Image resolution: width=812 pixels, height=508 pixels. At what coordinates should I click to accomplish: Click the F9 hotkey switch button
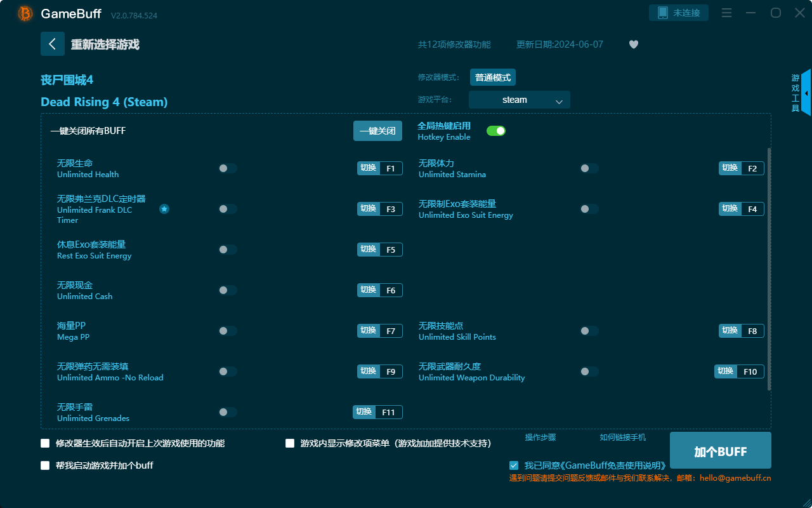click(x=380, y=371)
